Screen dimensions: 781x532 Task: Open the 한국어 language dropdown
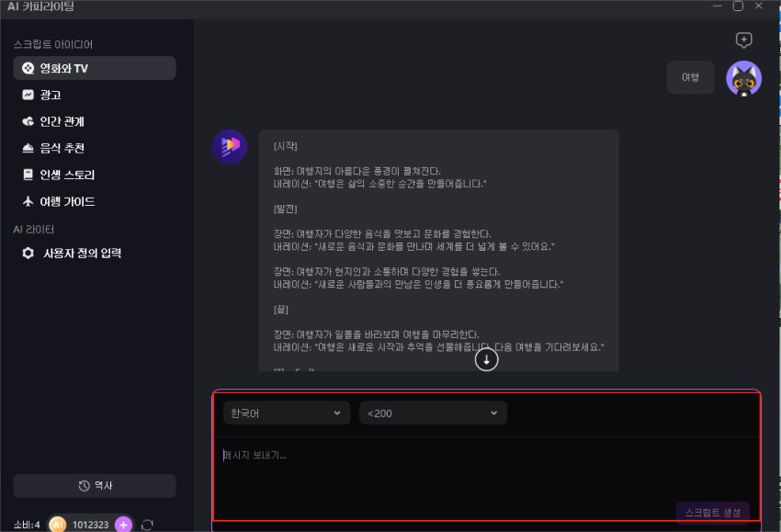pyautogui.click(x=286, y=413)
